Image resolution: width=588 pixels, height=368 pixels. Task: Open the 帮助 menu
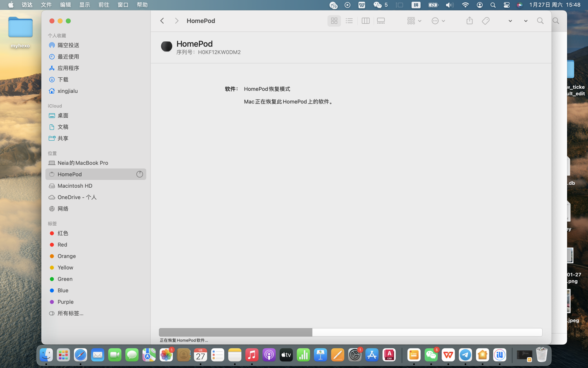click(142, 5)
